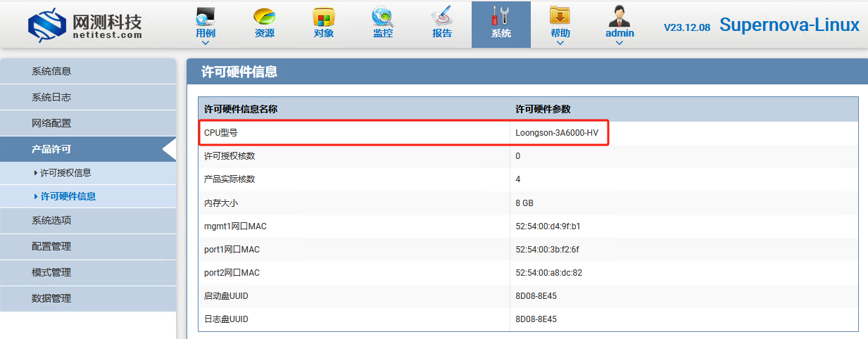Click the version V23.12.08 label
The width and height of the screenshot is (868, 339).
tap(687, 27)
